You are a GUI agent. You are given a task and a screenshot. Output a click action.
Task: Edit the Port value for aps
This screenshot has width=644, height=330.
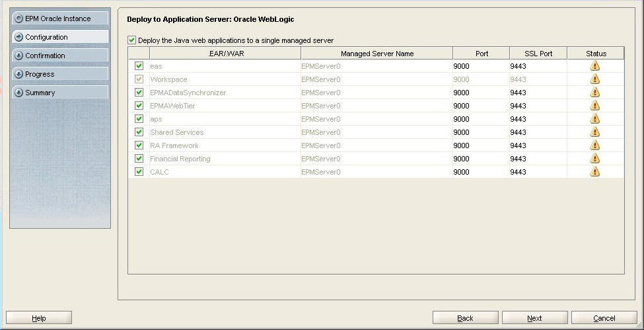pos(482,118)
